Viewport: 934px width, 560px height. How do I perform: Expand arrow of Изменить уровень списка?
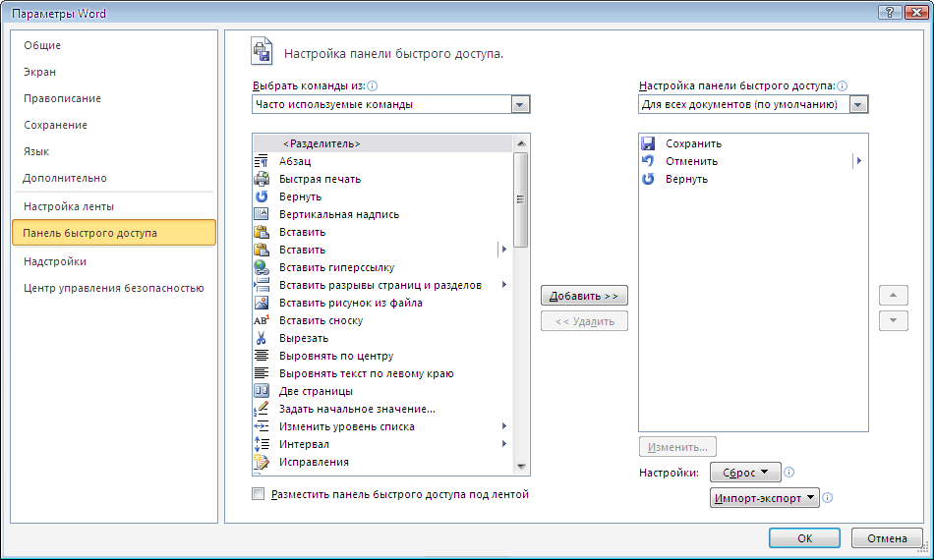click(504, 426)
